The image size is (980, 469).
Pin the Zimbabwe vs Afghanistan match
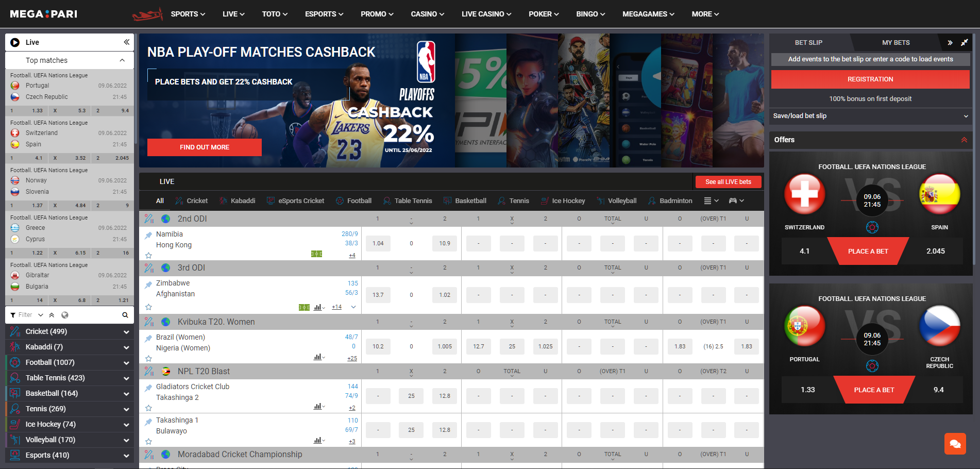point(148,284)
